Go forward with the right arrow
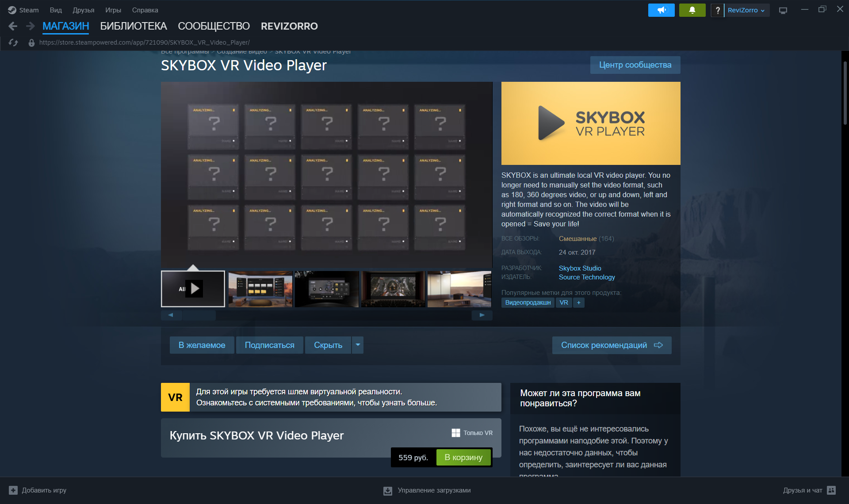The height and width of the screenshot is (504, 849). (30, 26)
